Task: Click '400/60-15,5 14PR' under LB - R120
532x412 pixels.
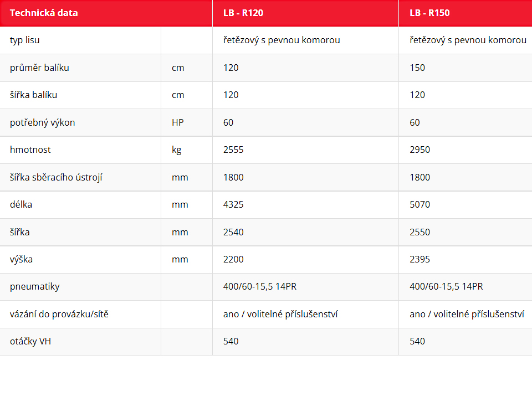Action: tap(260, 286)
